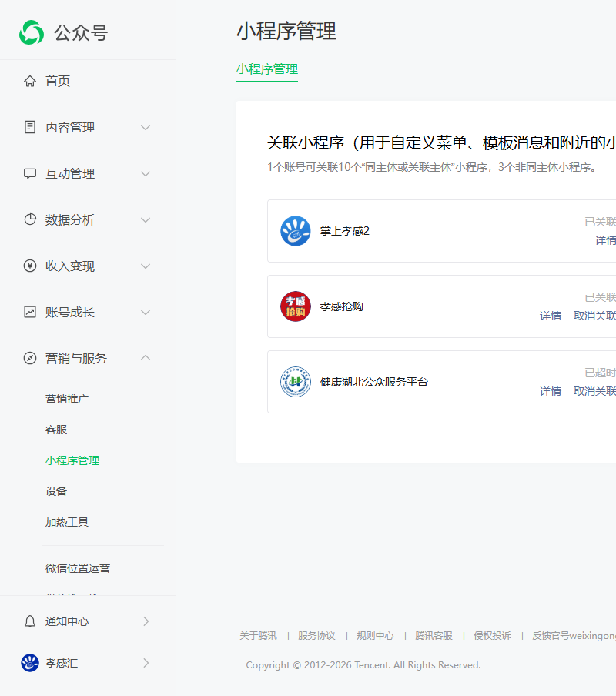
Task: Click the 数据分析 menu label
Action: pyautogui.click(x=70, y=220)
